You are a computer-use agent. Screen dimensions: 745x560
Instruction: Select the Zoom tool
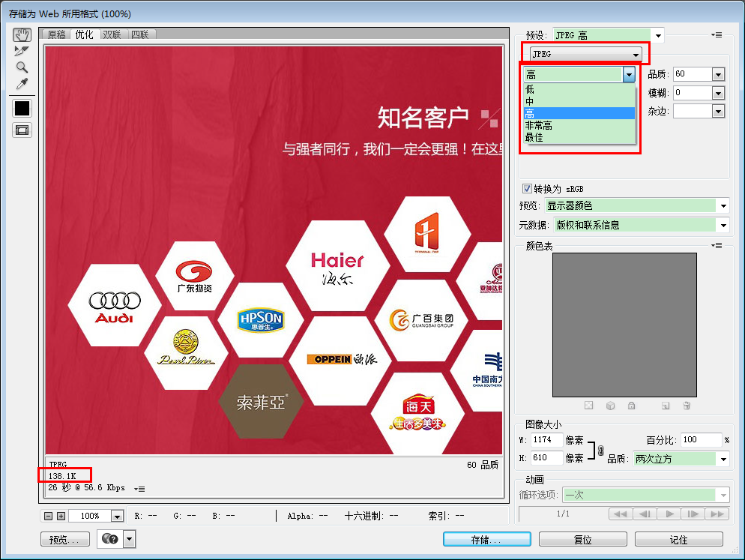coord(22,67)
